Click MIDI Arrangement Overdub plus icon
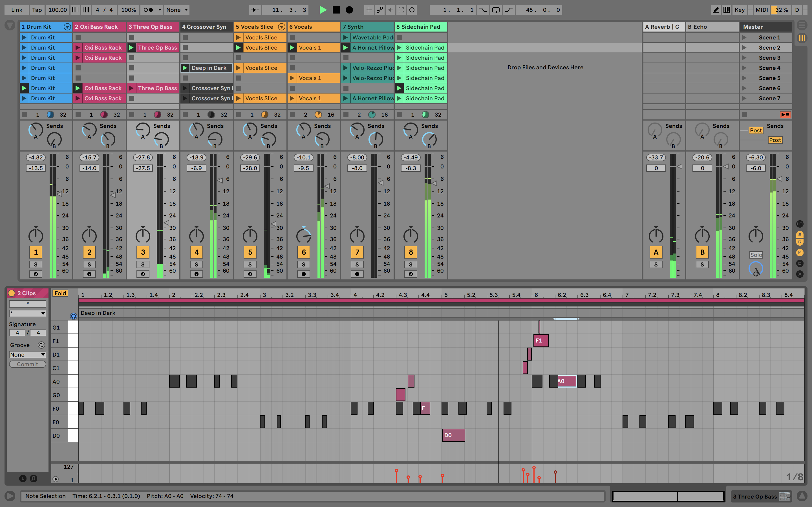Screen dimensions: 812x507 (369, 10)
